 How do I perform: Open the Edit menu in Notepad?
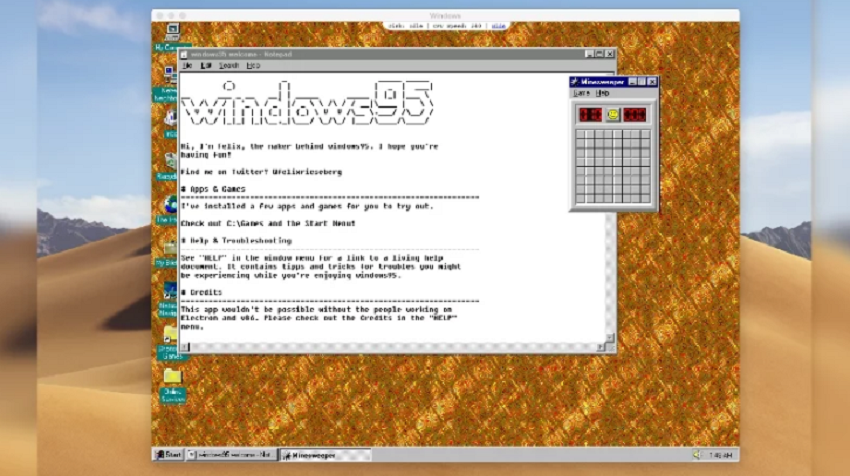coord(206,65)
